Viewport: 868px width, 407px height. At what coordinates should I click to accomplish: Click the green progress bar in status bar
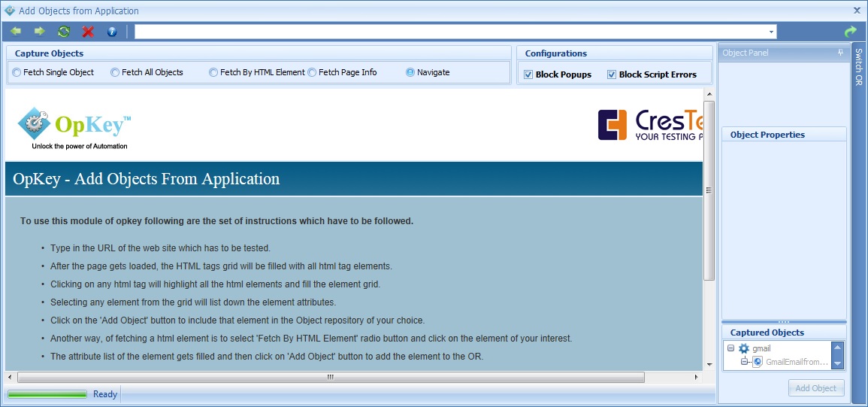[x=47, y=394]
